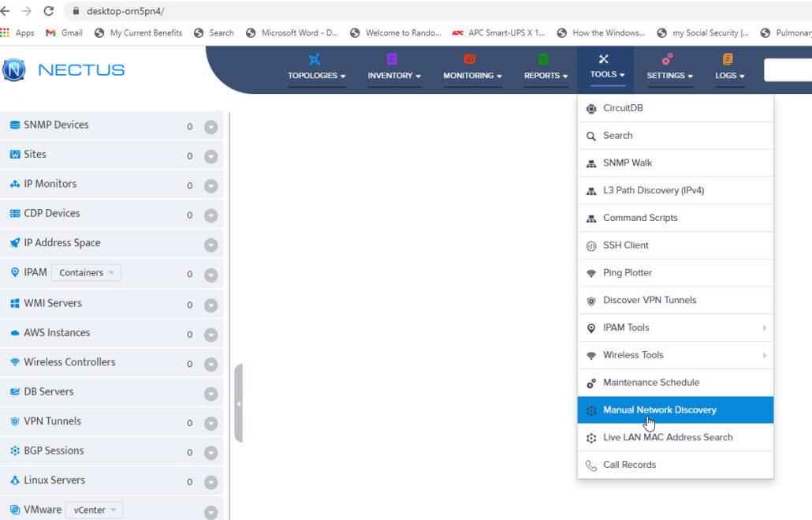Open SNMP Walk from Tools menu
Screen dimensions: 812x520
tap(628, 163)
